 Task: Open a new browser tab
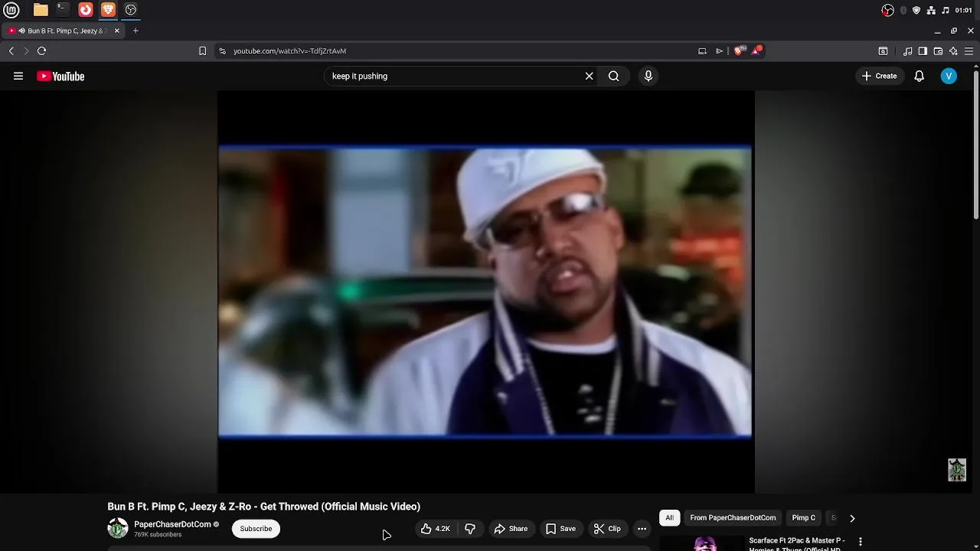click(136, 31)
